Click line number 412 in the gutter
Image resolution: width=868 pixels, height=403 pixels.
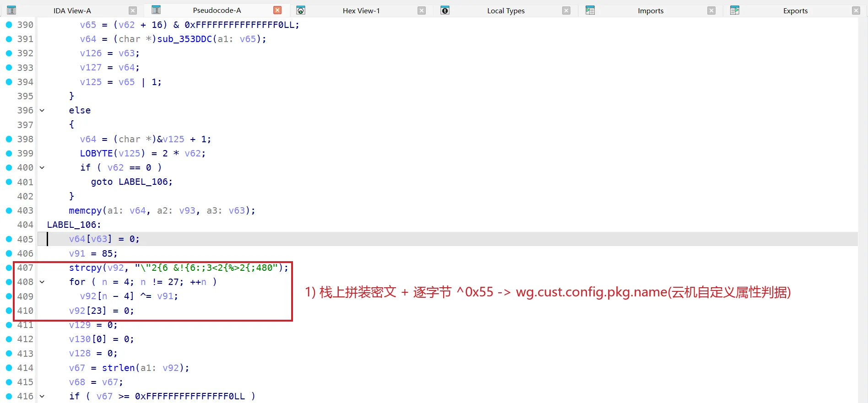25,339
